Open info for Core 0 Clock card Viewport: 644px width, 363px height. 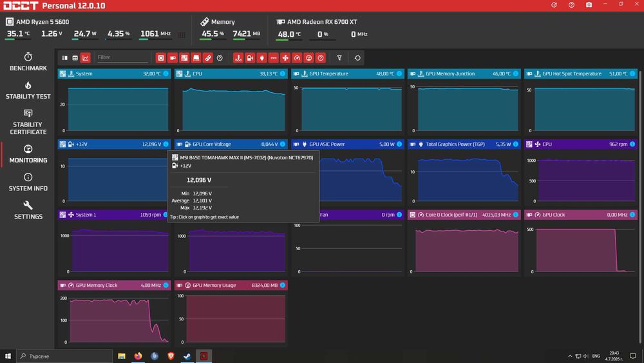tap(516, 215)
